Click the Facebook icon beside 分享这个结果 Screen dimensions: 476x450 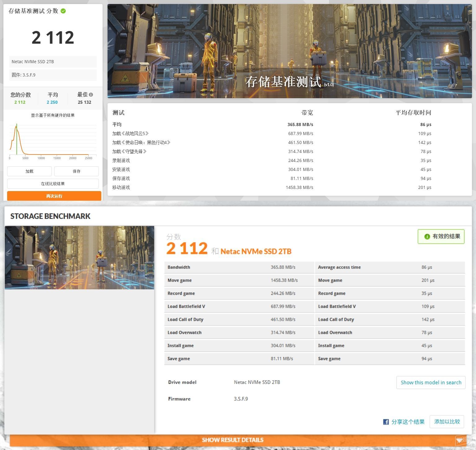tap(386, 422)
